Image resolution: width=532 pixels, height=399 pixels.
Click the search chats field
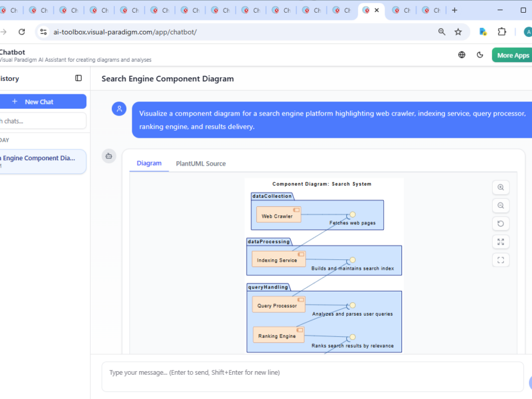[x=42, y=121]
